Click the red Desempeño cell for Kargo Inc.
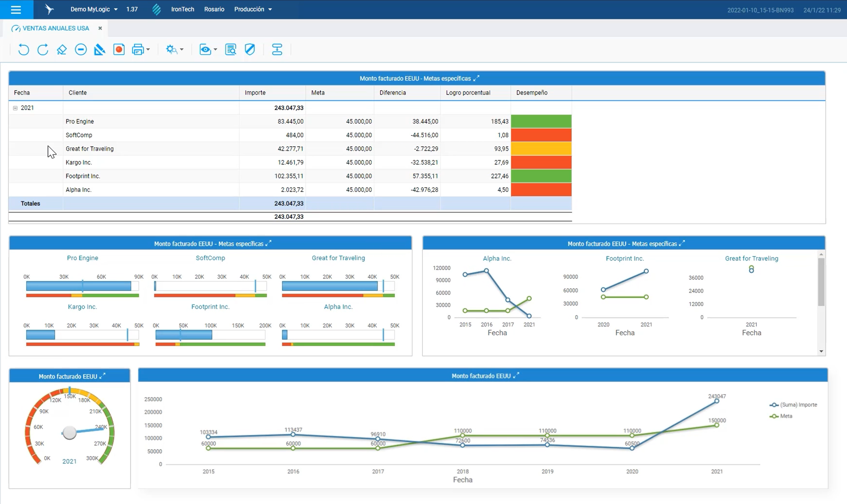 coord(541,162)
